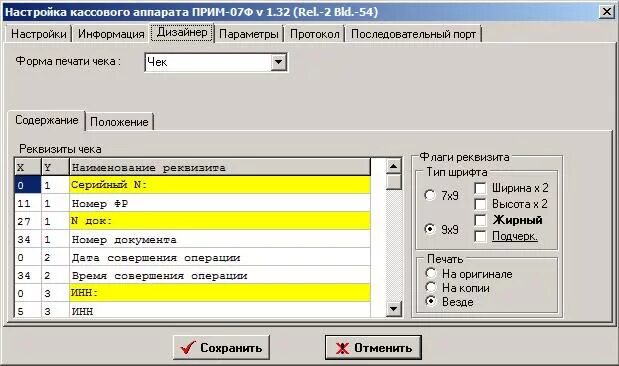This screenshot has height=366, width=619.
Task: Enable the Высота x 2 checkbox
Action: click(480, 204)
